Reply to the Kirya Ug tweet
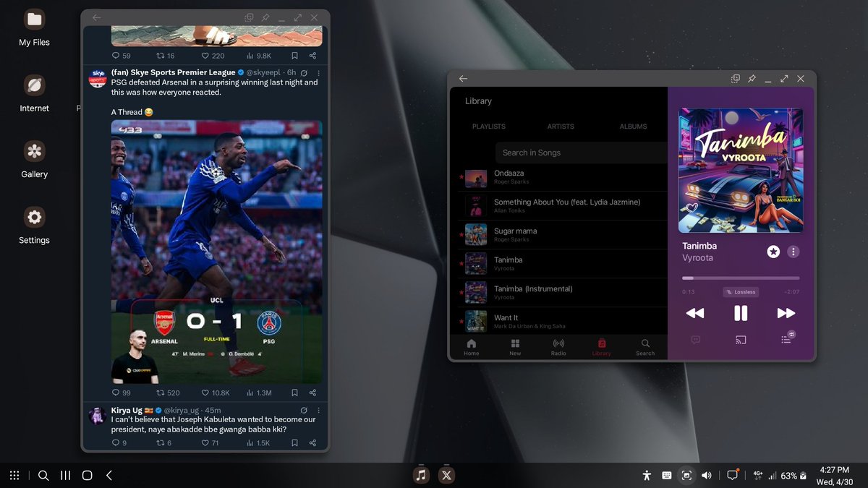The image size is (868, 488). point(119,443)
